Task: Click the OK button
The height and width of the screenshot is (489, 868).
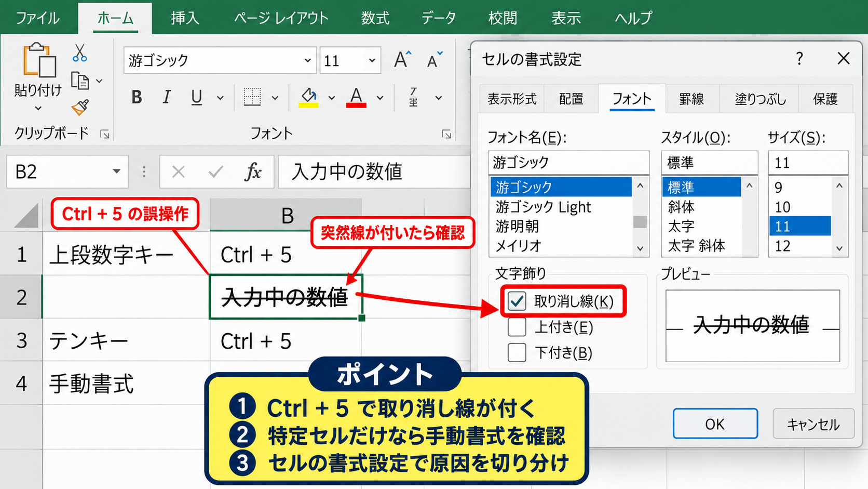Action: coord(715,424)
